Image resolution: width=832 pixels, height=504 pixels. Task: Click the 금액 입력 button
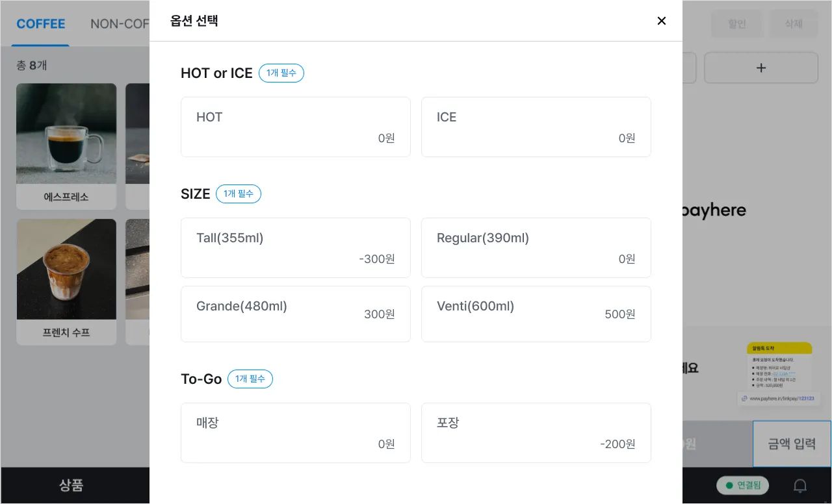click(x=792, y=444)
